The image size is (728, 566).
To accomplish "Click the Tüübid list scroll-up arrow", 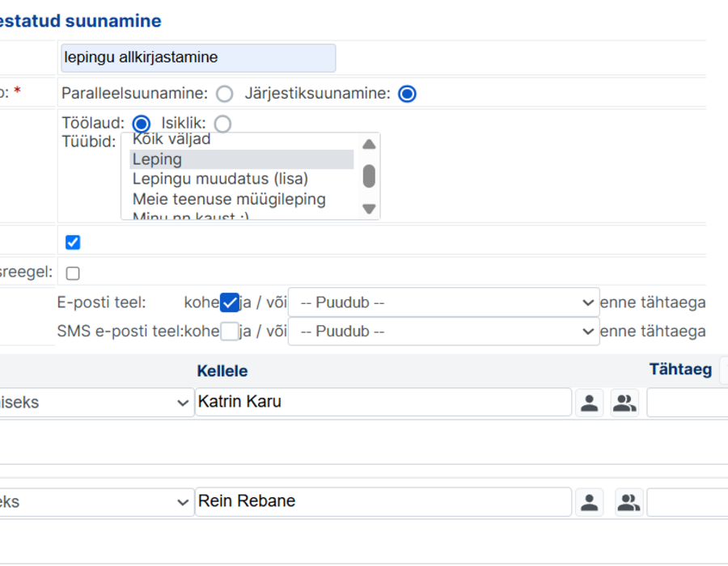I will click(369, 144).
